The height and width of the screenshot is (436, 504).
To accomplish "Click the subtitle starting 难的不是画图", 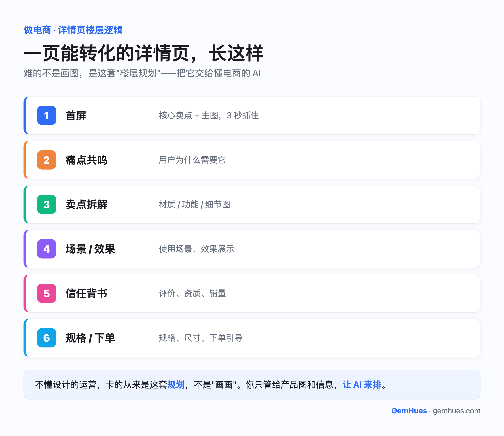I will (142, 73).
